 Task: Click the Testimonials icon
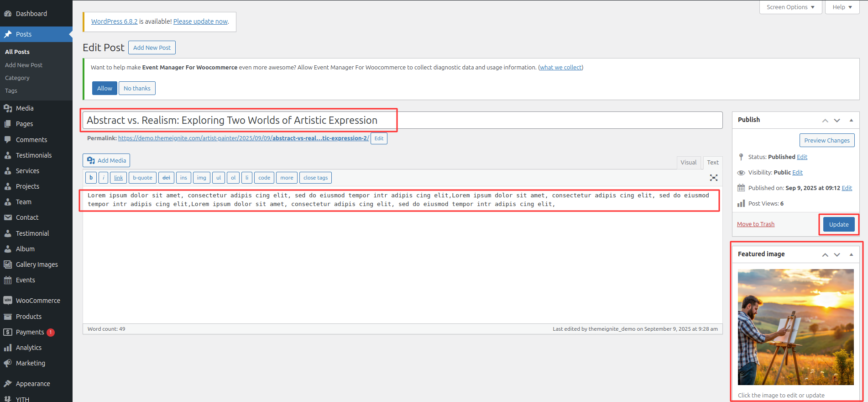coord(8,155)
